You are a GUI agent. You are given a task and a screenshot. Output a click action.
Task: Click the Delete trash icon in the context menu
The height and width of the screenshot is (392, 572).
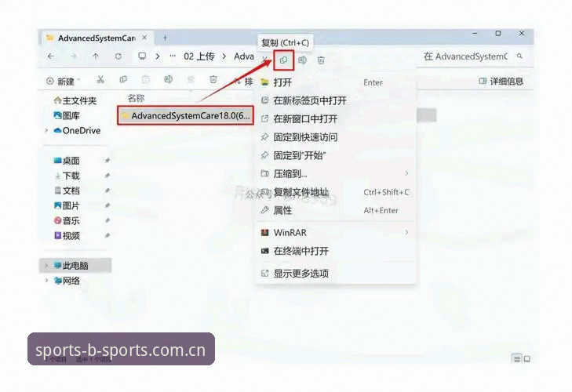pyautogui.click(x=321, y=60)
